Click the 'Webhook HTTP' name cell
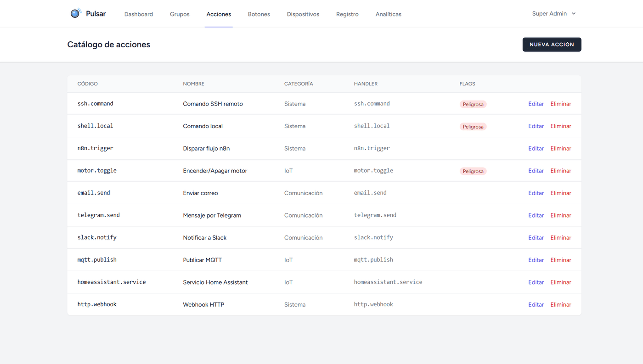This screenshot has width=643, height=364. (203, 305)
